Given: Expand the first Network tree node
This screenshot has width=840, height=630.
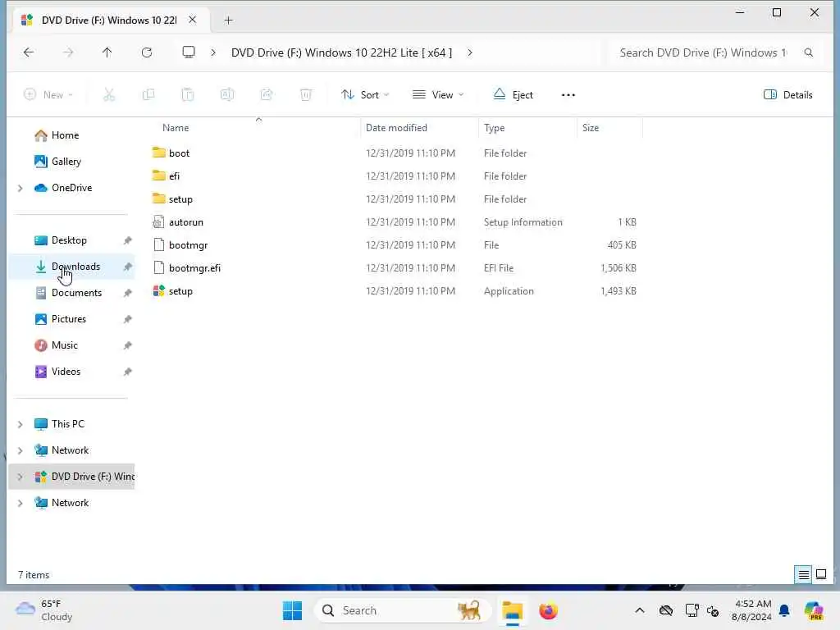Looking at the screenshot, I should [x=21, y=450].
